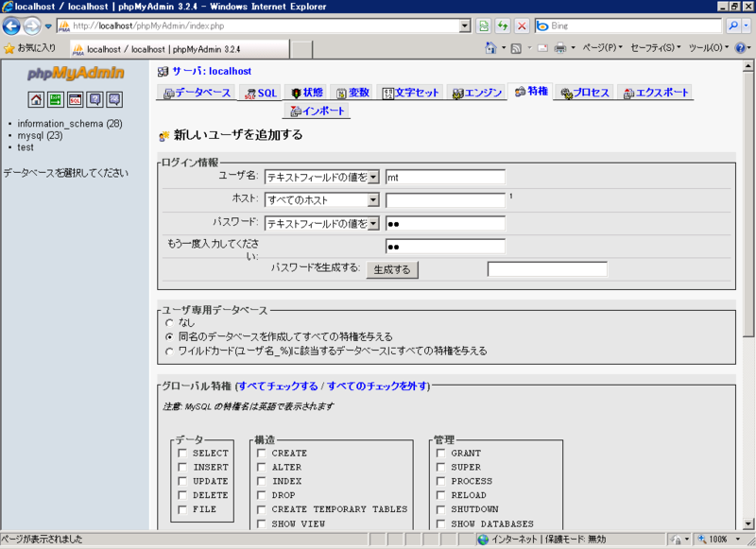Open the SQL query window icon
Image resolution: width=756 pixels, height=549 pixels.
(x=75, y=99)
